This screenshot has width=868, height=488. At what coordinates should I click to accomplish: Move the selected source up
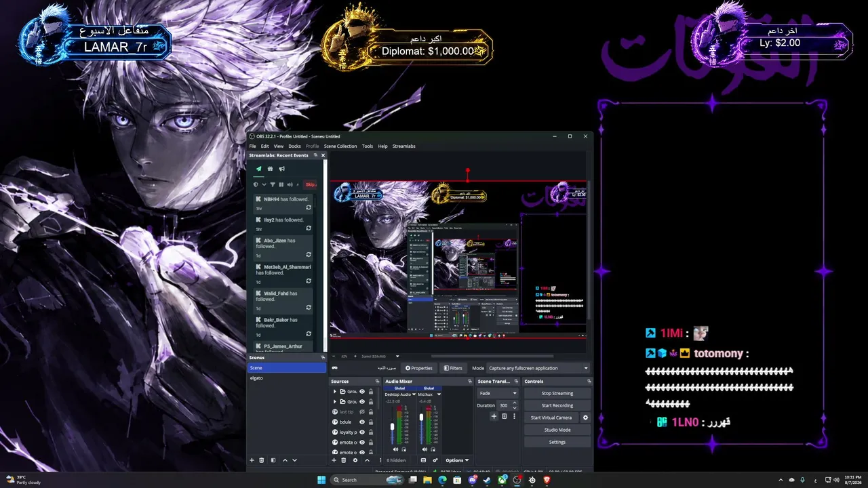[367, 460]
